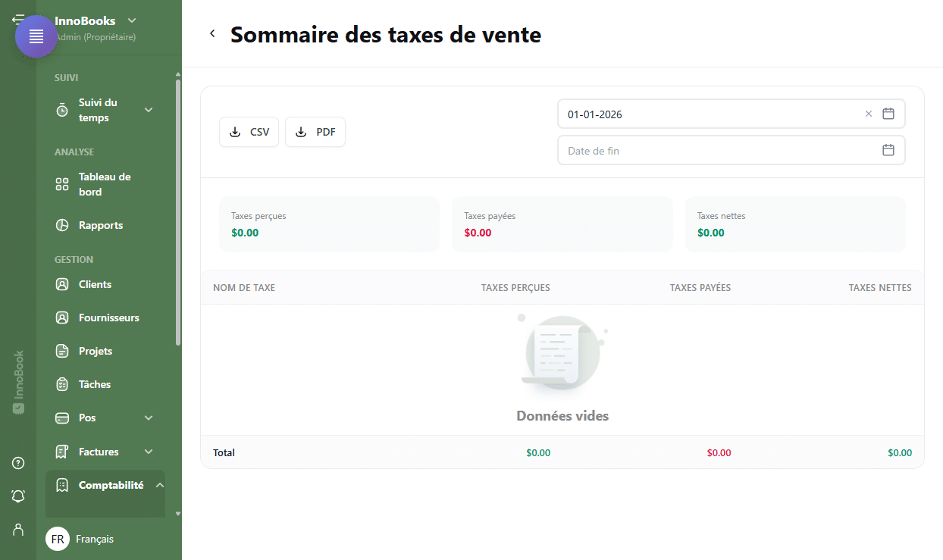Open the help question mark icon
The width and height of the screenshot is (943, 560).
click(x=18, y=463)
